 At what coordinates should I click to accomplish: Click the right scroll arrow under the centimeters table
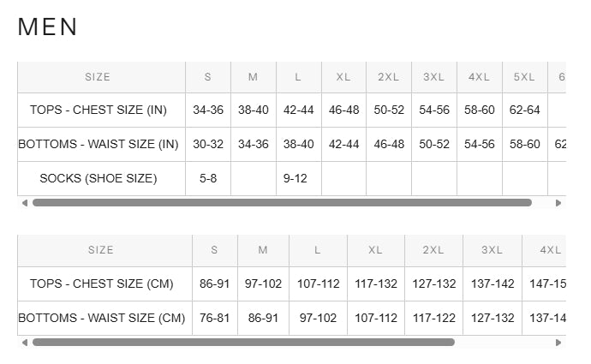click(x=558, y=343)
